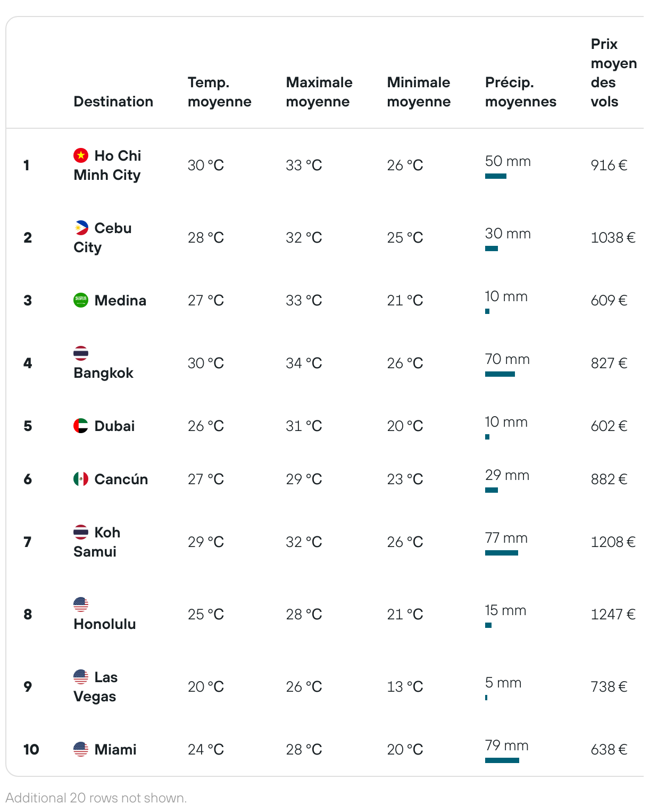The width and height of the screenshot is (649, 812).
Task: Click the US flag icon beside Miami
Action: click(x=81, y=749)
